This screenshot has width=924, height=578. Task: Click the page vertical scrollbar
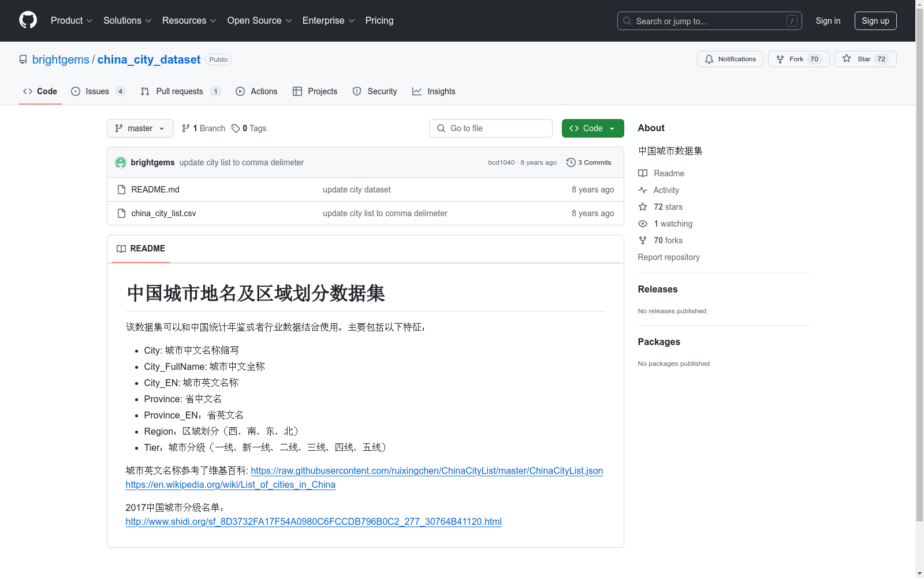pos(919,266)
